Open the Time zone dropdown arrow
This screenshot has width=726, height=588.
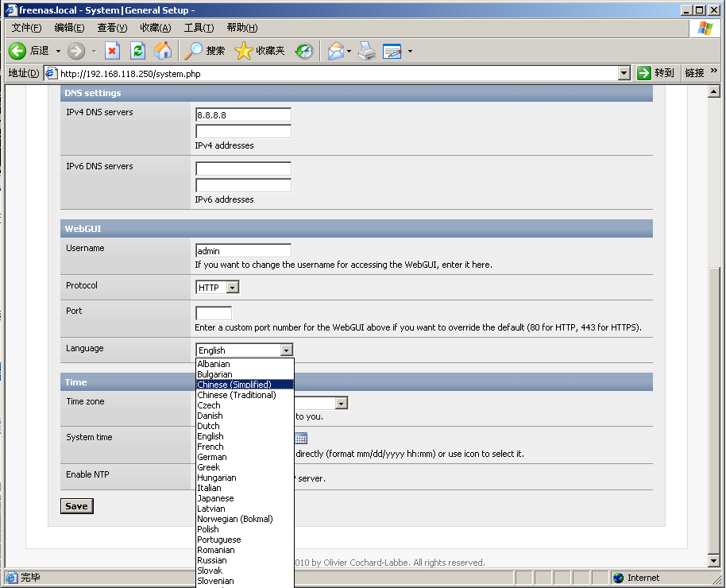pyautogui.click(x=342, y=403)
